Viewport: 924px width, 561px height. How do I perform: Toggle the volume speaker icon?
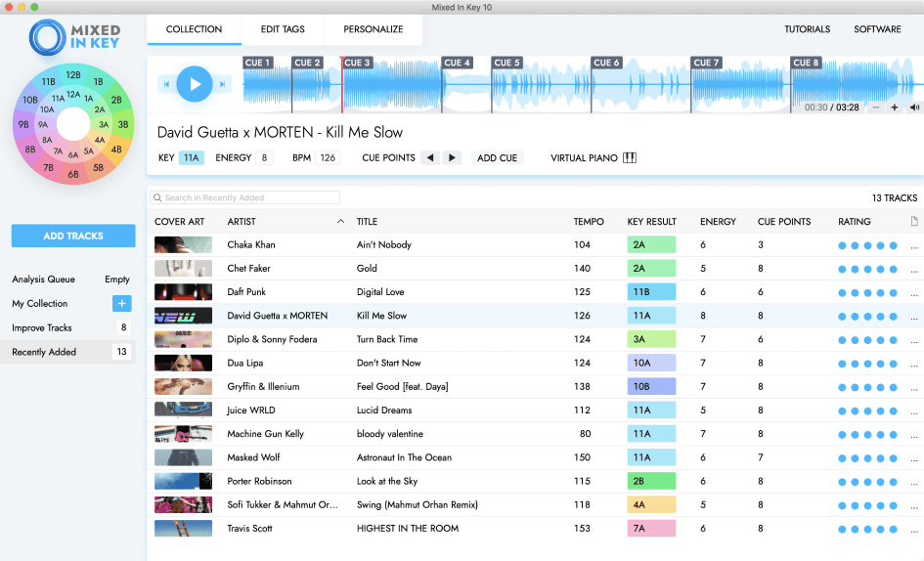click(914, 108)
